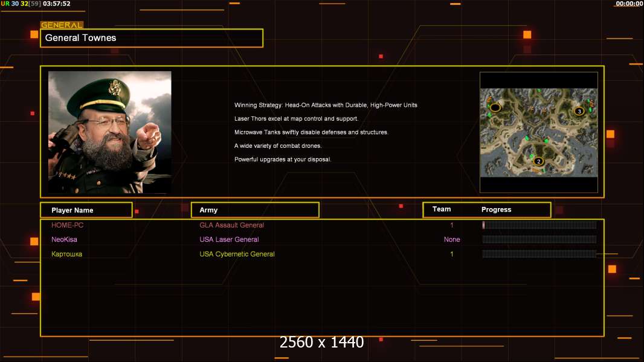The image size is (644, 362).
Task: Click the Progress column header
Action: pos(496,210)
